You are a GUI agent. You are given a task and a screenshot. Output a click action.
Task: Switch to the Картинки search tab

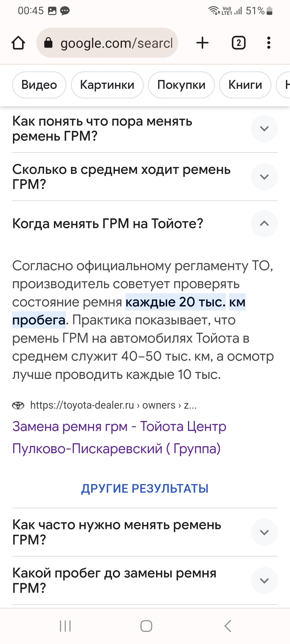point(107,85)
